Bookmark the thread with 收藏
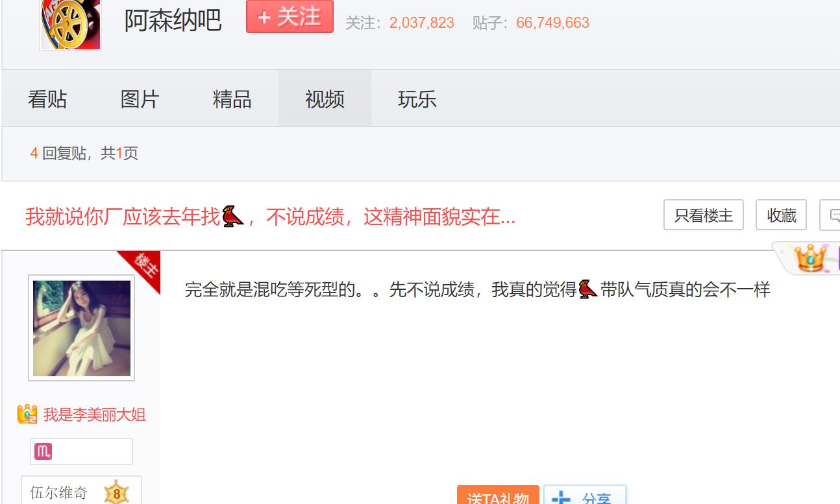The width and height of the screenshot is (840, 504). click(782, 215)
